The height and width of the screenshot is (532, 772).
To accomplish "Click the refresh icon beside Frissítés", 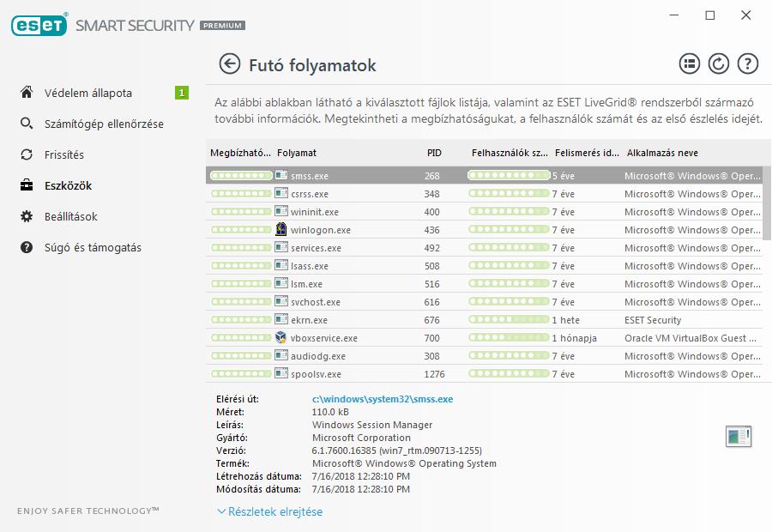I will (27, 154).
